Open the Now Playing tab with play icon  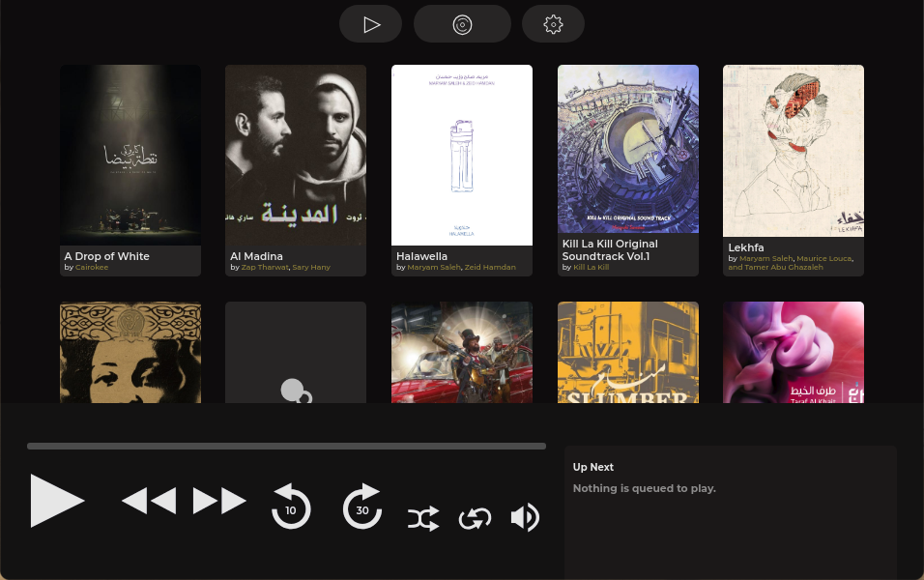point(370,24)
